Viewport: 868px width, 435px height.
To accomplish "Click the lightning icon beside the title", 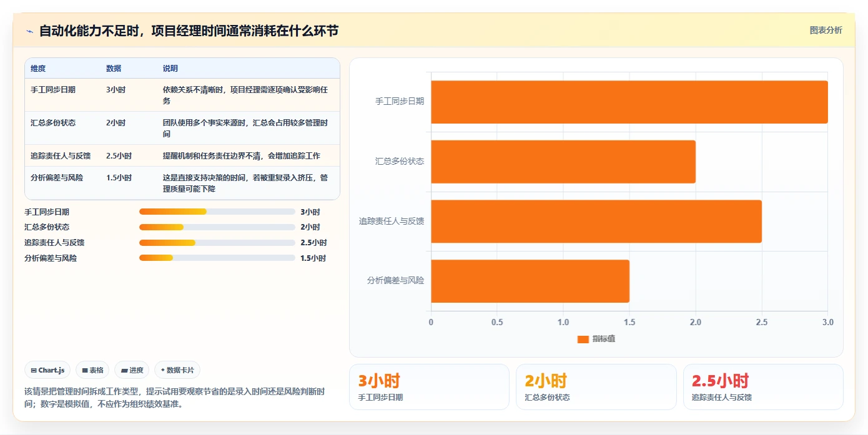I will tap(30, 31).
